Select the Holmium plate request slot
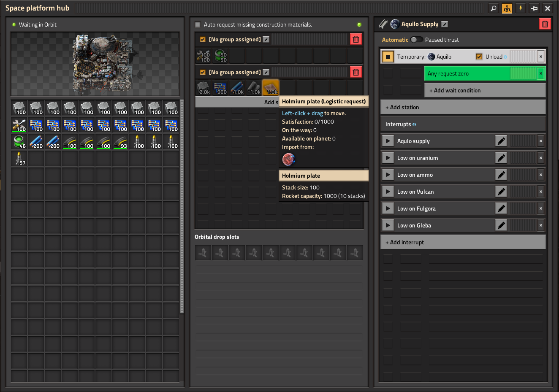The image size is (559, 392). pos(271,88)
